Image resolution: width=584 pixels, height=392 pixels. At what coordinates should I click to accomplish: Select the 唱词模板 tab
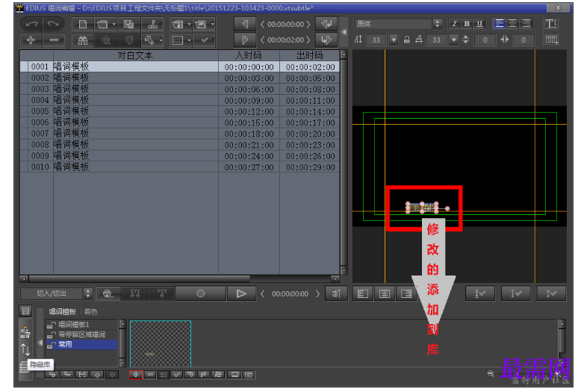click(x=62, y=311)
